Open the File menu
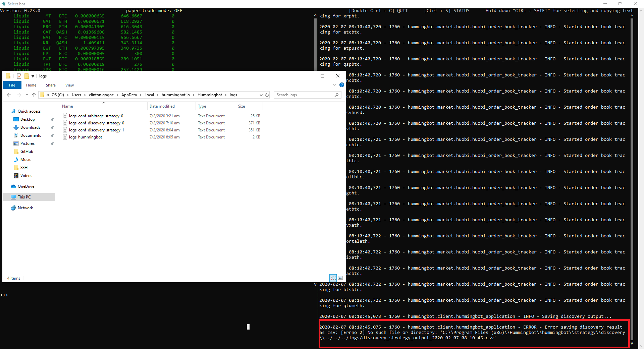The width and height of the screenshot is (644, 349). [12, 85]
